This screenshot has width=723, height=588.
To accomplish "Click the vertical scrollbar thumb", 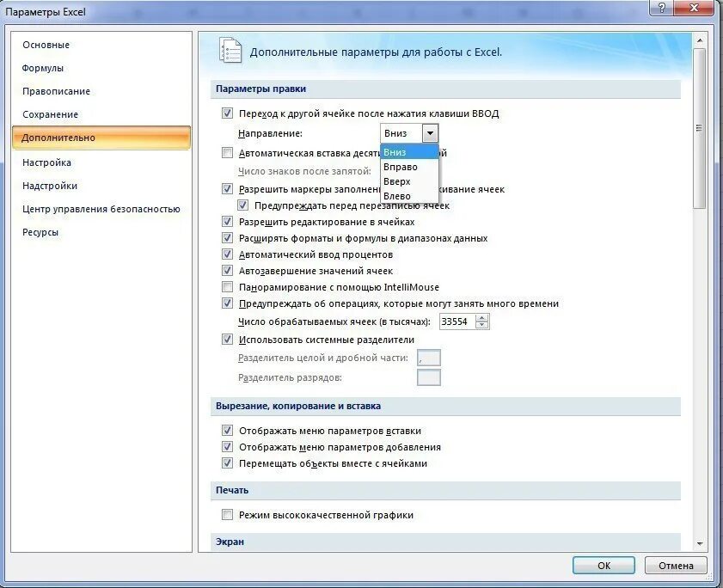I will pyautogui.click(x=700, y=128).
